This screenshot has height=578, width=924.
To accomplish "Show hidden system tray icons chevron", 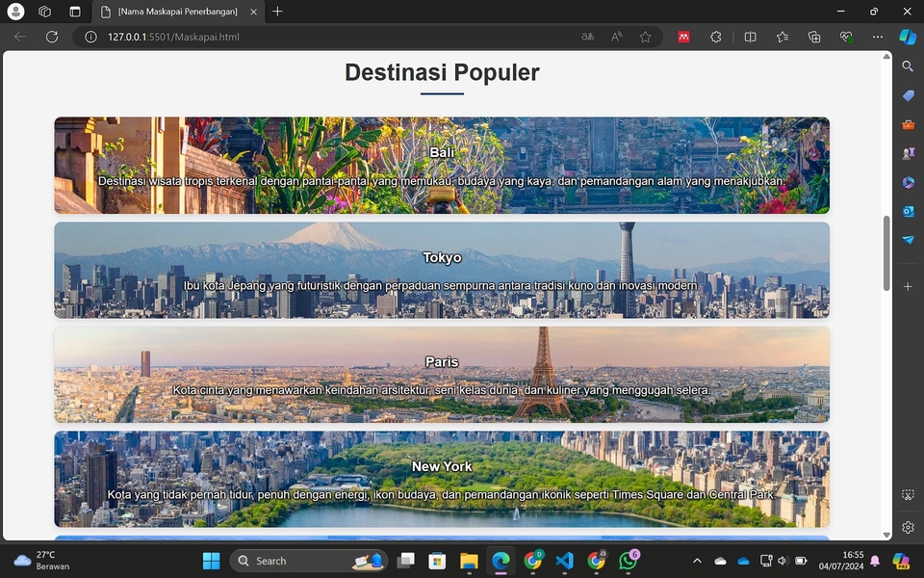I will click(x=697, y=561).
